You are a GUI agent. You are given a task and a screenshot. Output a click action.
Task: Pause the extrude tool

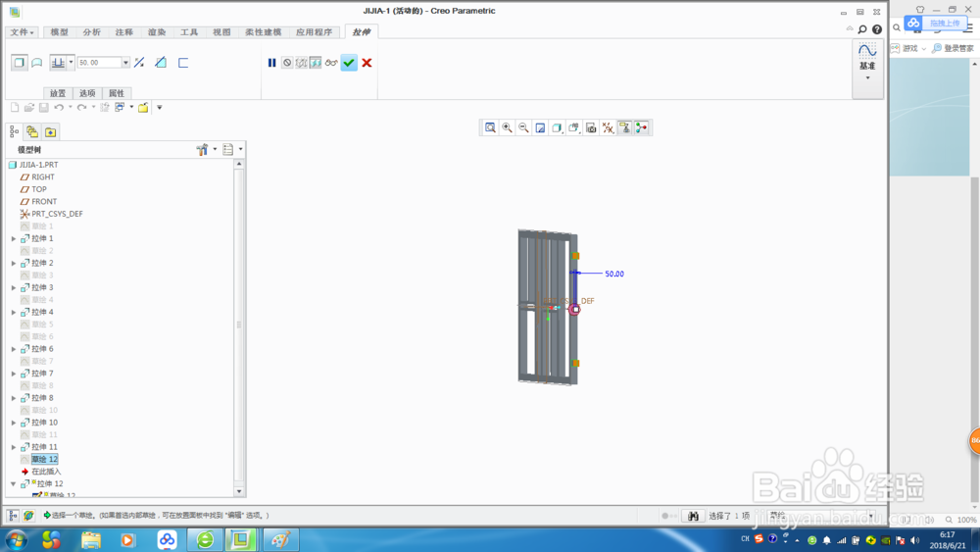click(x=271, y=63)
